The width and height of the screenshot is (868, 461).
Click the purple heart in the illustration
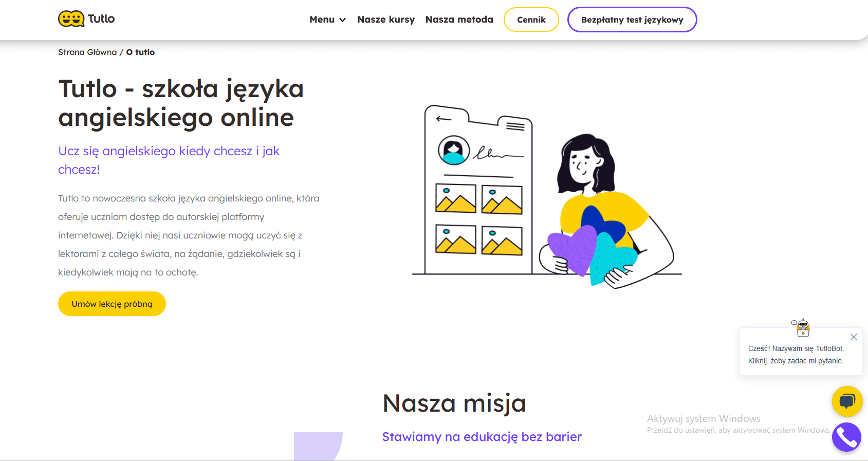(x=570, y=249)
